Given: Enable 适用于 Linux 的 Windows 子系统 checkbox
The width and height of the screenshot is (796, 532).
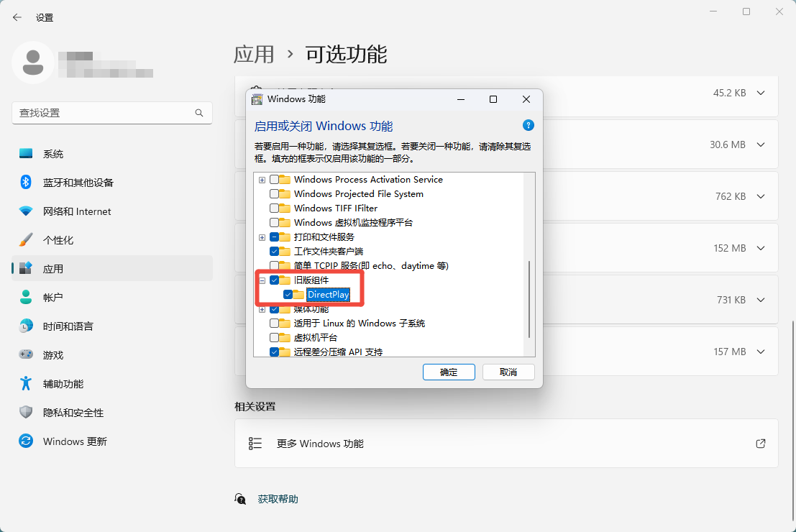Looking at the screenshot, I should (x=274, y=324).
